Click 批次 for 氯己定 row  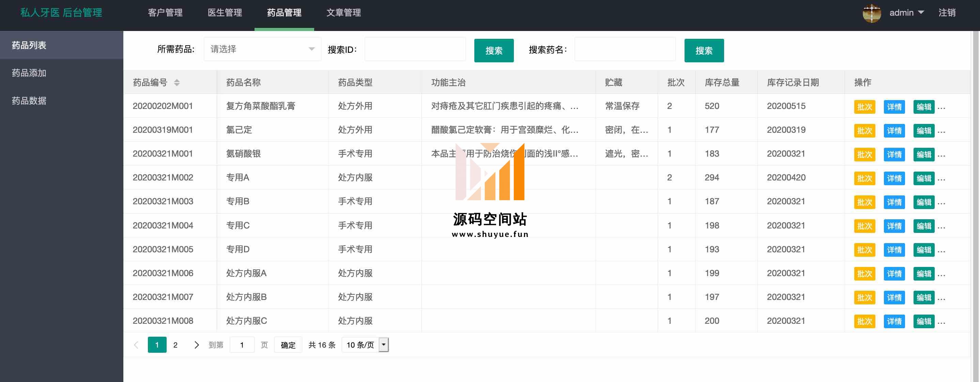coord(864,131)
